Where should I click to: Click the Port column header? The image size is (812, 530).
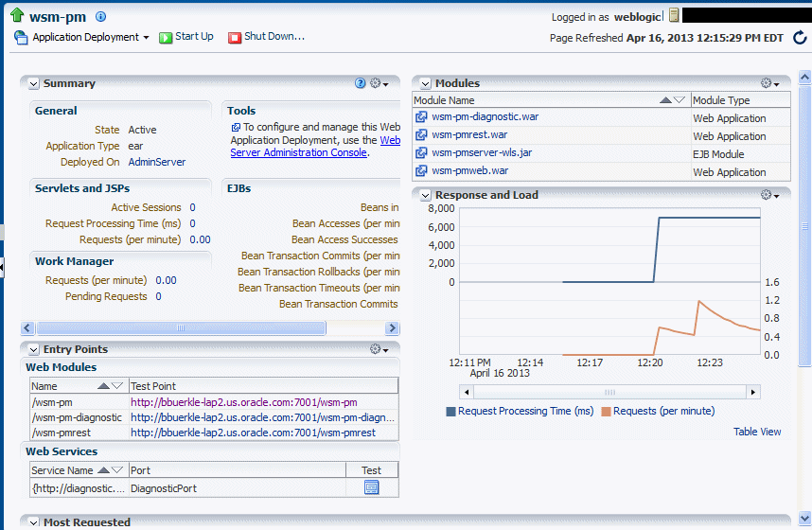[x=238, y=471]
